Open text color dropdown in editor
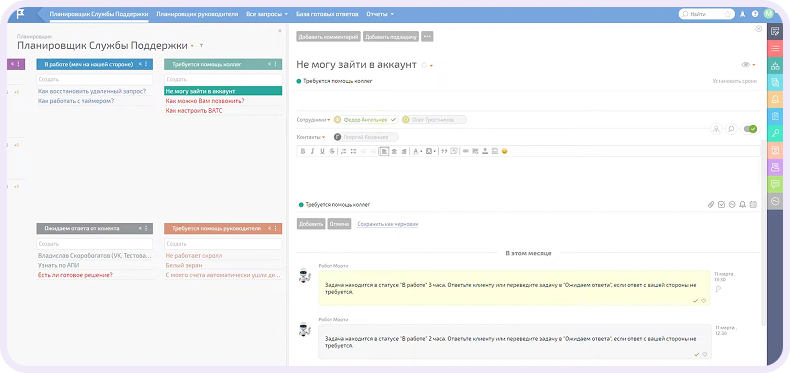This screenshot has height=373, width=790. 421,151
